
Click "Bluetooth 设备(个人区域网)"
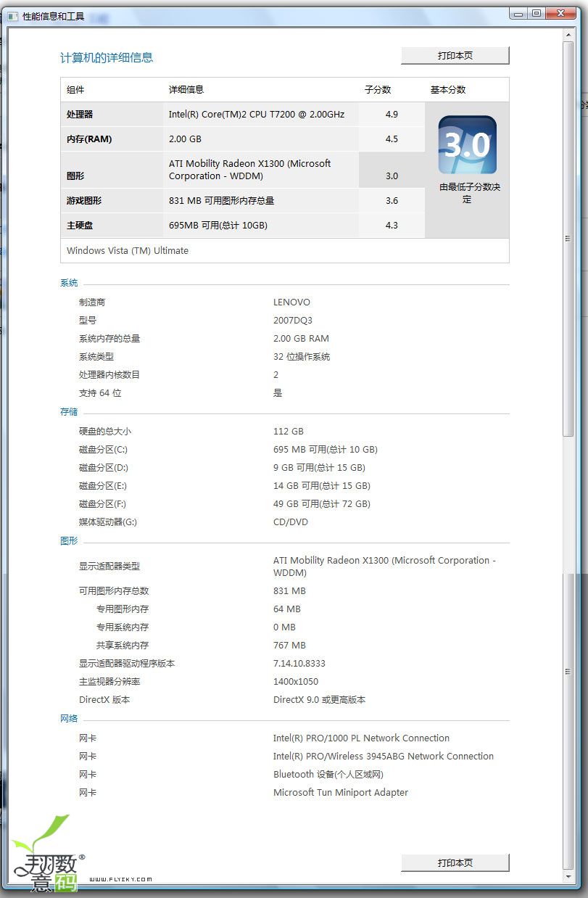click(328, 775)
